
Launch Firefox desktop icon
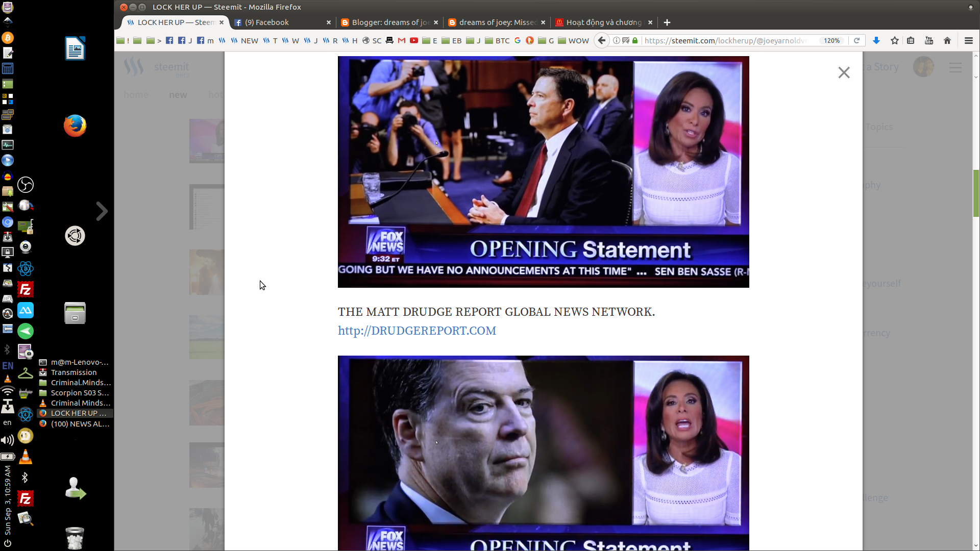click(x=75, y=126)
